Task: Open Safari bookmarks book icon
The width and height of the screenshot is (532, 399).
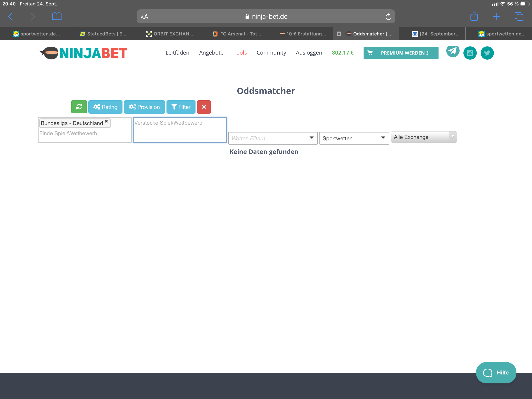Action: (57, 16)
